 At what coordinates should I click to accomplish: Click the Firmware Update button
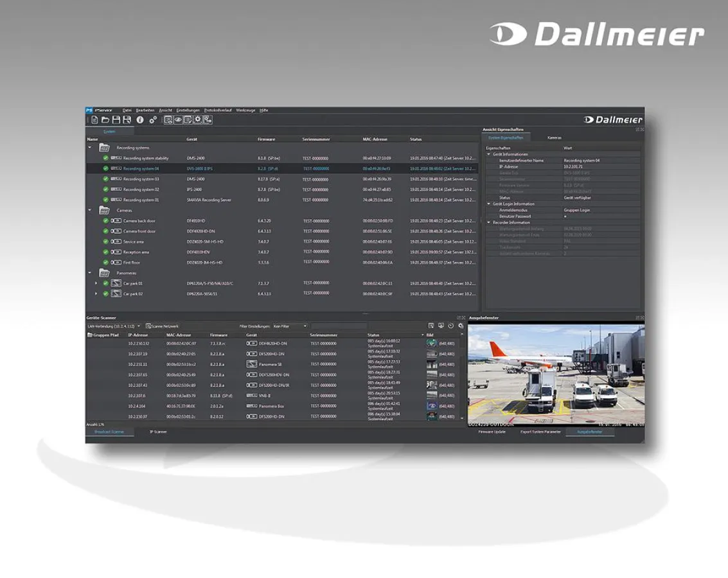(493, 432)
